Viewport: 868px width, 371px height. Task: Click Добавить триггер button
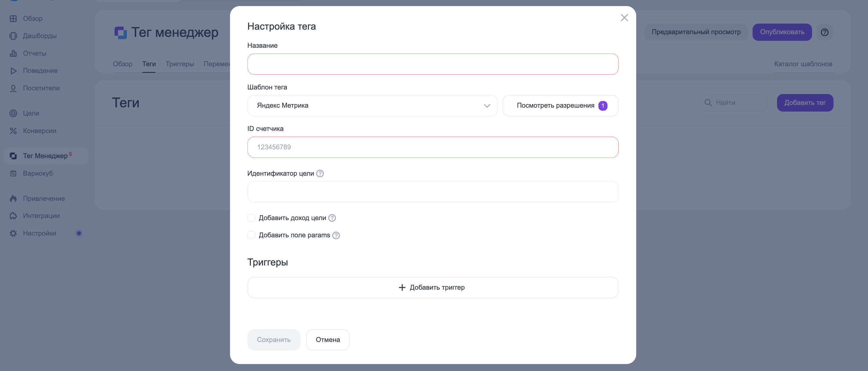[x=432, y=288]
